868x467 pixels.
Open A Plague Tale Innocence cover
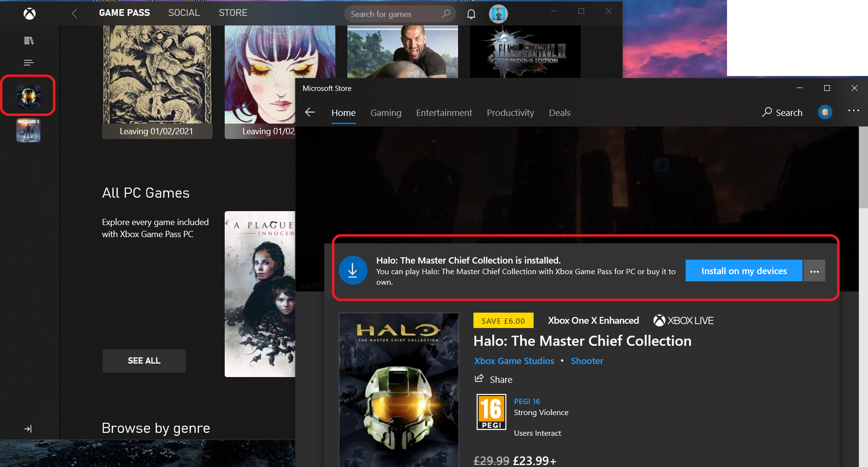[x=260, y=294]
